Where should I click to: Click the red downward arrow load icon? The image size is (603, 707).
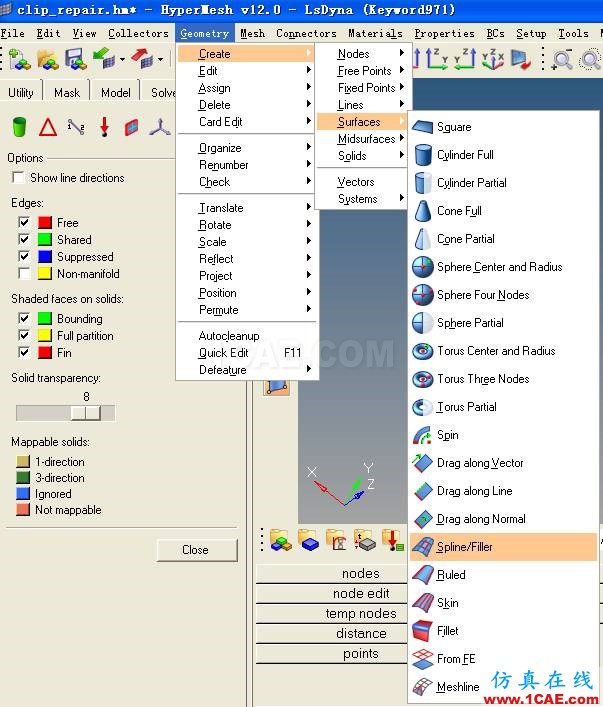(105, 127)
